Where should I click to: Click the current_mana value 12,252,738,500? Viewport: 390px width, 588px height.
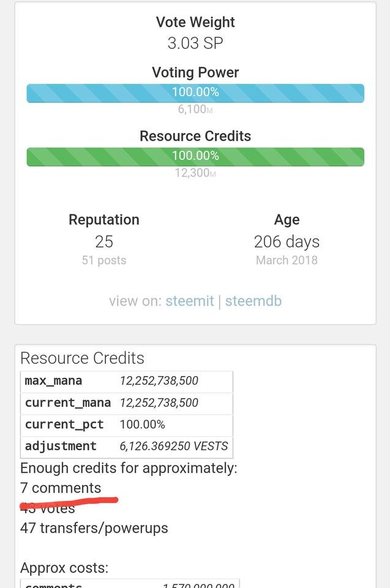coord(169,403)
